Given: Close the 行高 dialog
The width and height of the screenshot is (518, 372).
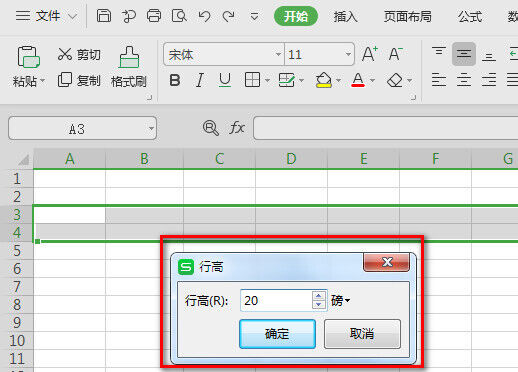Looking at the screenshot, I should [x=386, y=262].
